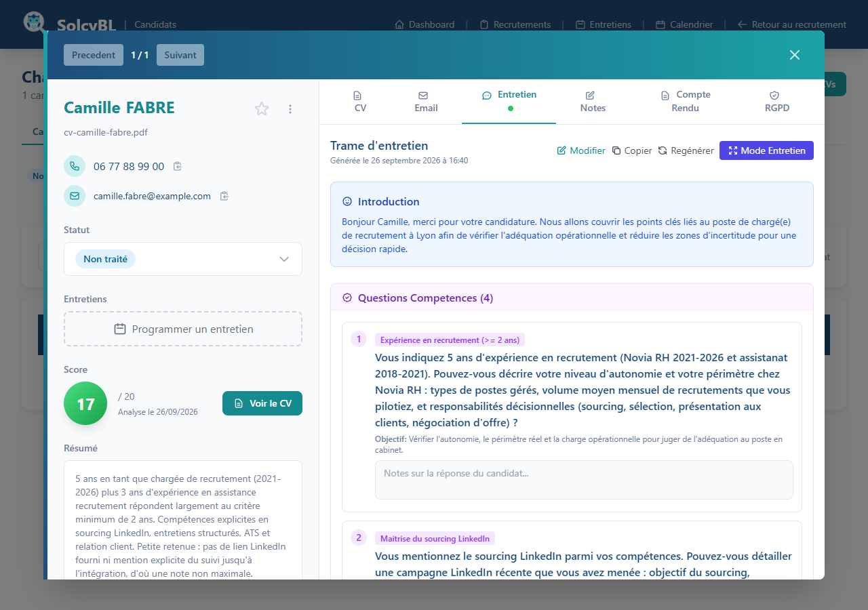Copy the phone number 06 77 88 99 00
The height and width of the screenshot is (610, 868).
tap(178, 166)
